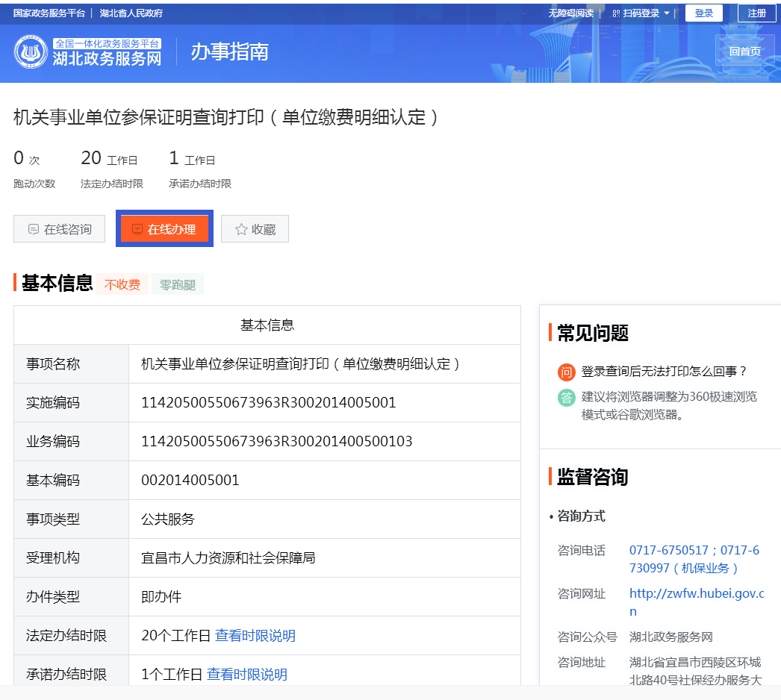
Task: Open the 国家政务服务平台 link
Action: click(x=49, y=13)
